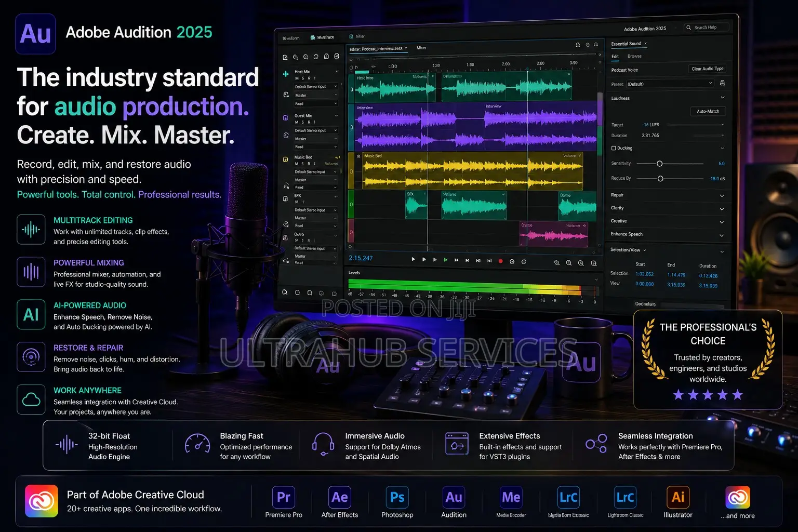Click the Search Help input field
The image size is (798, 532).
coord(707,28)
